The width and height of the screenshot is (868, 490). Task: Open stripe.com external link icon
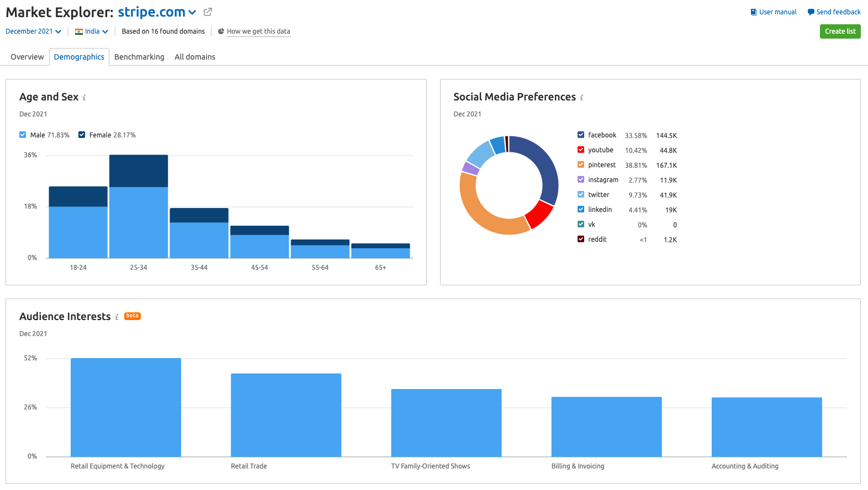point(208,12)
